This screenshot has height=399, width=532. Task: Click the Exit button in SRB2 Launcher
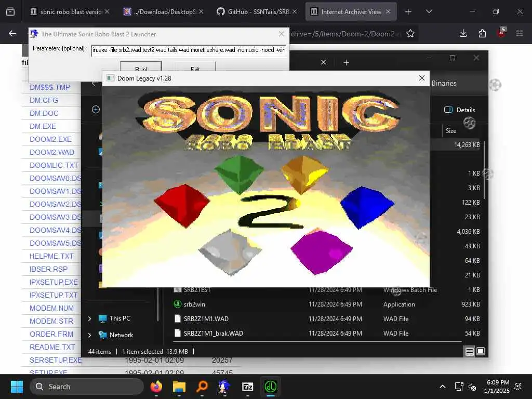click(195, 66)
